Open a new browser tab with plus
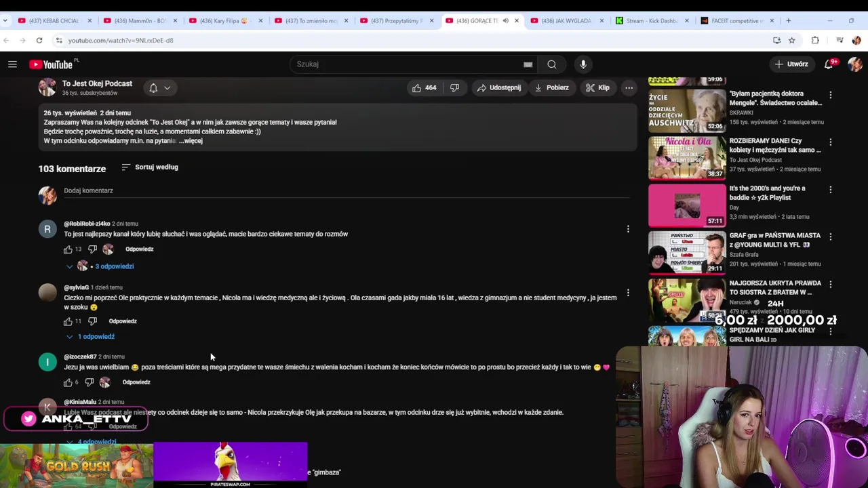Viewport: 868px width, 488px height. [x=788, y=20]
